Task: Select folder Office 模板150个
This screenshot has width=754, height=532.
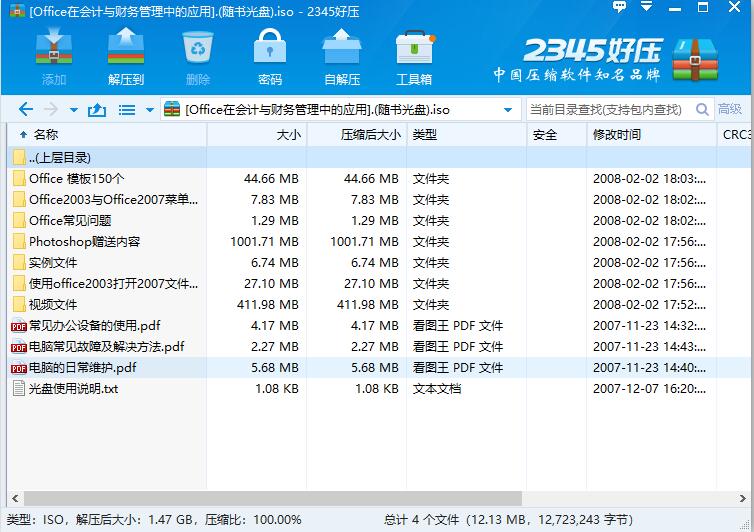Action: point(380,178)
